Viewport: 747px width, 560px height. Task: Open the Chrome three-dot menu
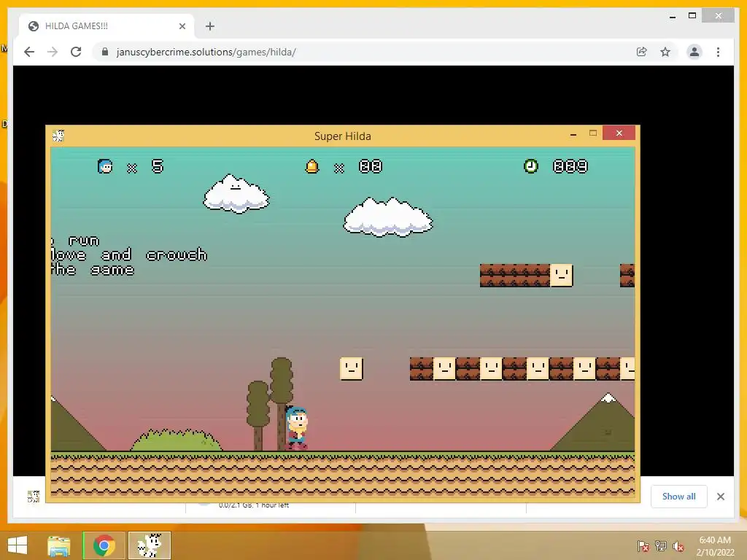[718, 52]
